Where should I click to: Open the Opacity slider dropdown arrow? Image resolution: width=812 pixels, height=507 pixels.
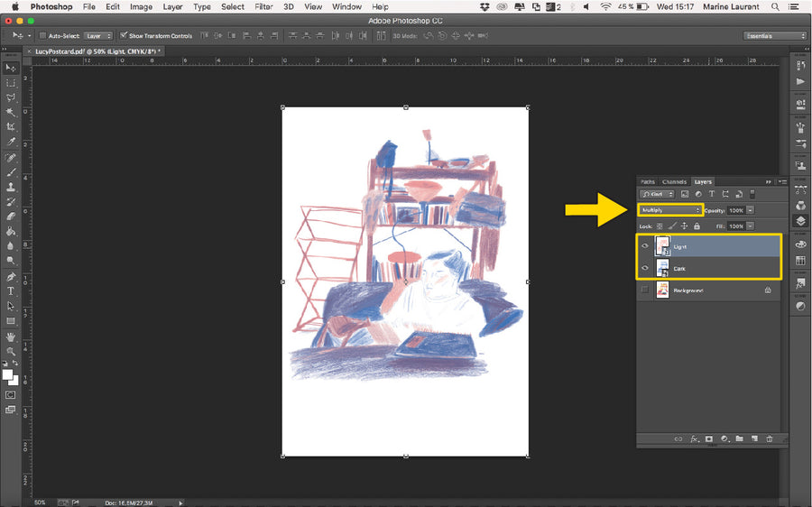[x=751, y=210]
